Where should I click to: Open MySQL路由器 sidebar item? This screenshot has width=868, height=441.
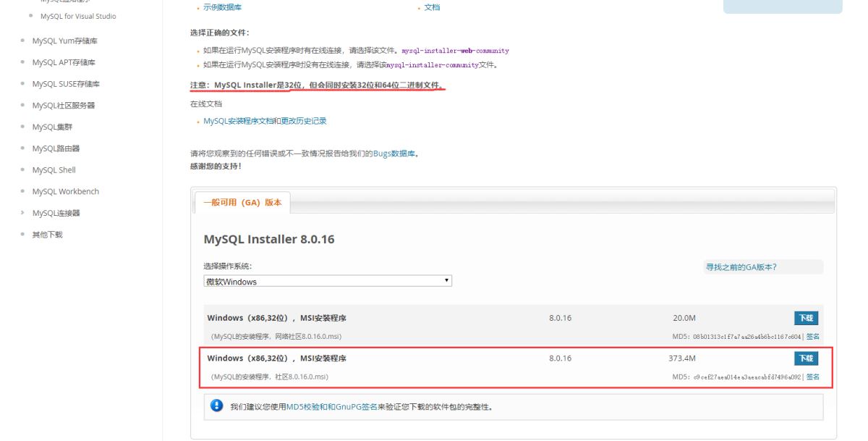56,148
